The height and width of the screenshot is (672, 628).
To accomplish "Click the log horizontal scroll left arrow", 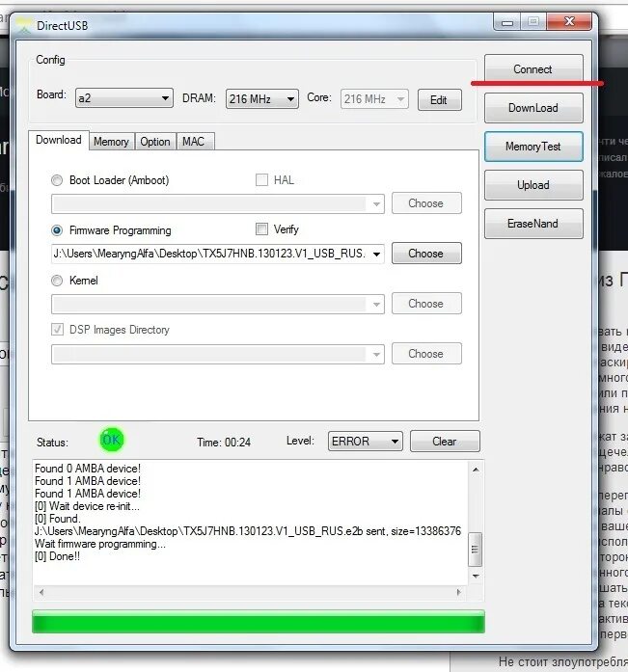I will [41, 592].
